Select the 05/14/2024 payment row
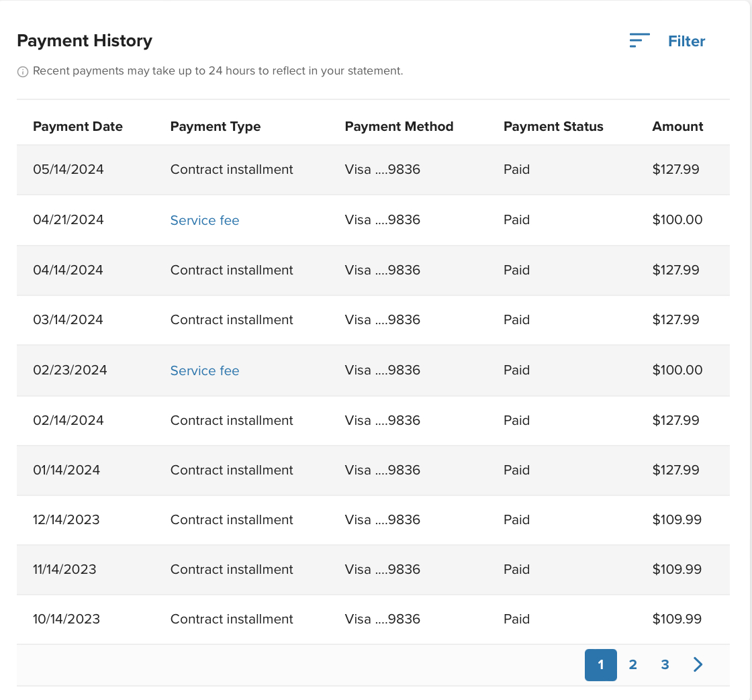Viewport: 752px width, 700px height. click(x=373, y=170)
